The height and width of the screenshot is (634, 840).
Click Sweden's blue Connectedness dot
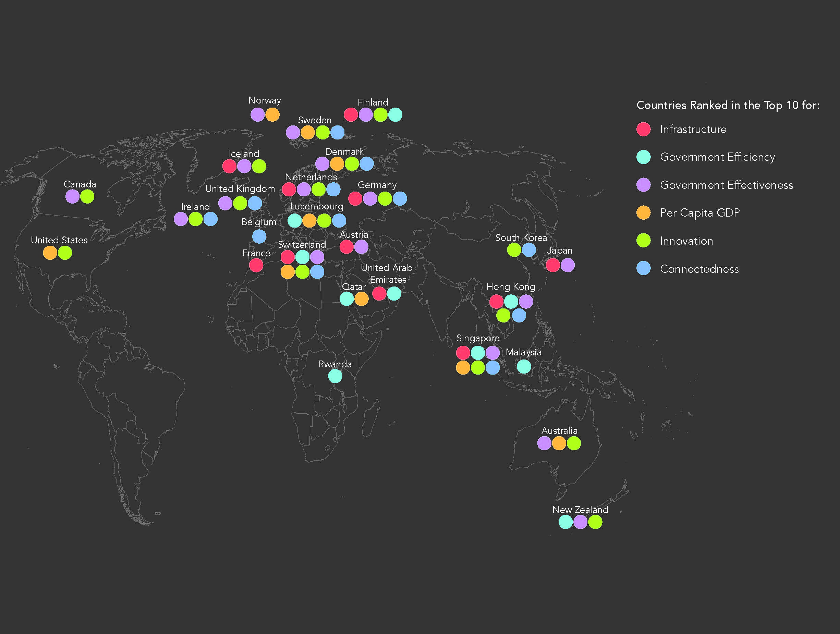pyautogui.click(x=338, y=133)
